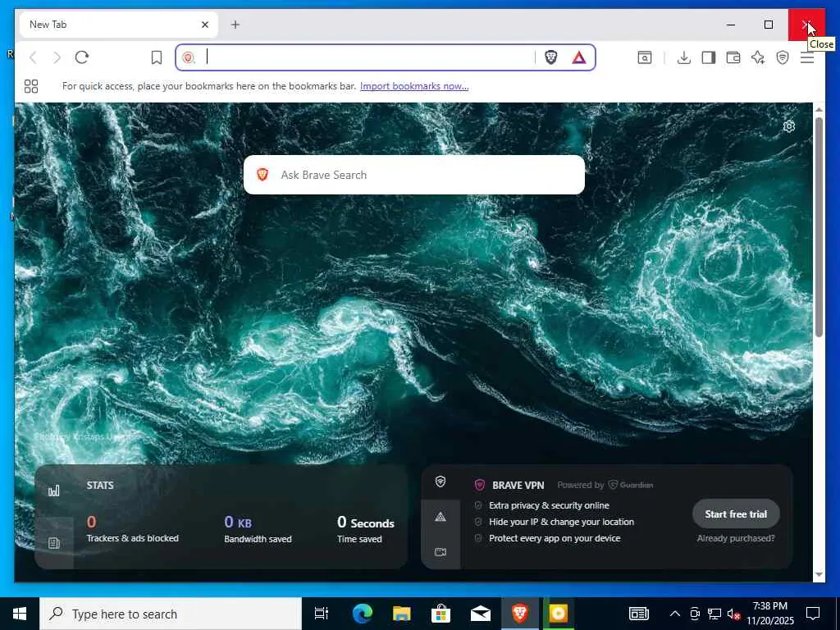Open Leo AI sparkle icon

click(757, 57)
